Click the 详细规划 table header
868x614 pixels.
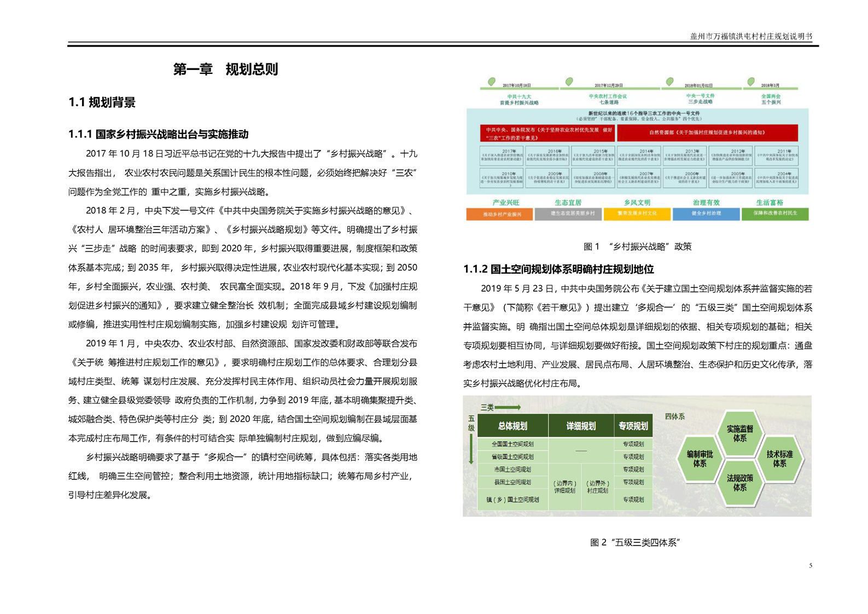pos(581,426)
